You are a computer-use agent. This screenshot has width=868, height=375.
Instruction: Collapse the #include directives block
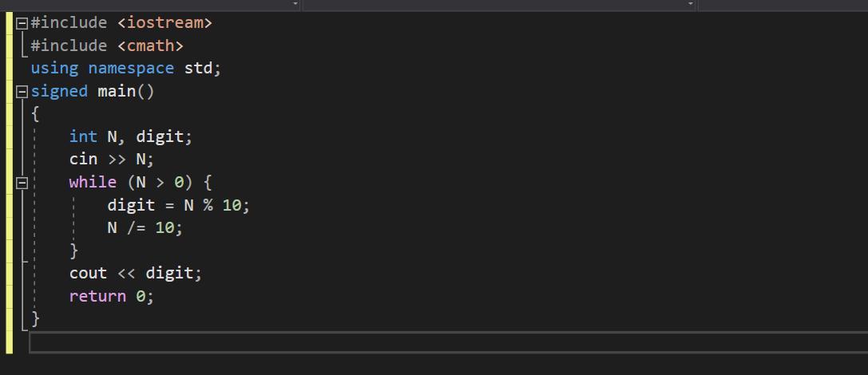(x=22, y=23)
